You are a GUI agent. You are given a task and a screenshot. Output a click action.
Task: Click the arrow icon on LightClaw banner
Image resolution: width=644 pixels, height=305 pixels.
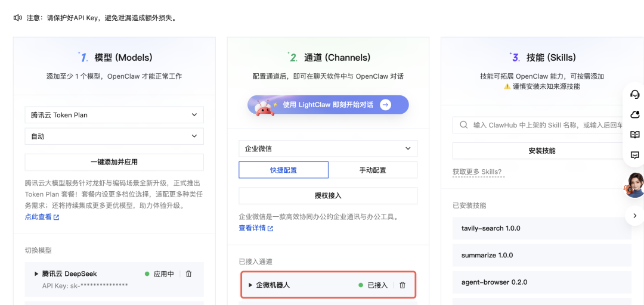point(385,105)
